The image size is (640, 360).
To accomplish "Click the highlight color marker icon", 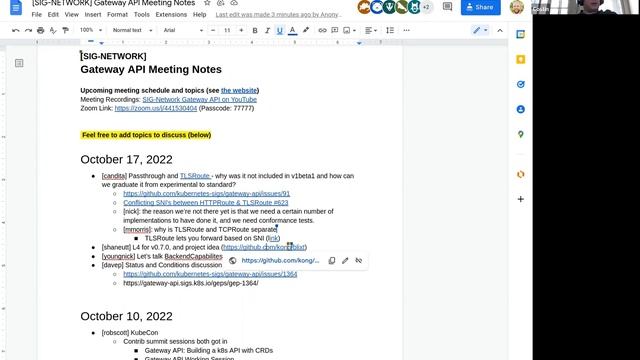I will click(x=306, y=30).
